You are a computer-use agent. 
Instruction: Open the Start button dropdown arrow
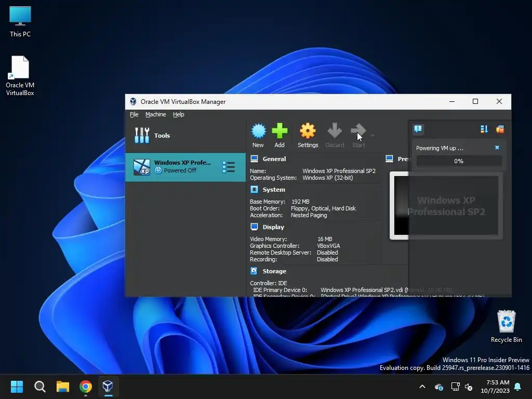coord(372,136)
